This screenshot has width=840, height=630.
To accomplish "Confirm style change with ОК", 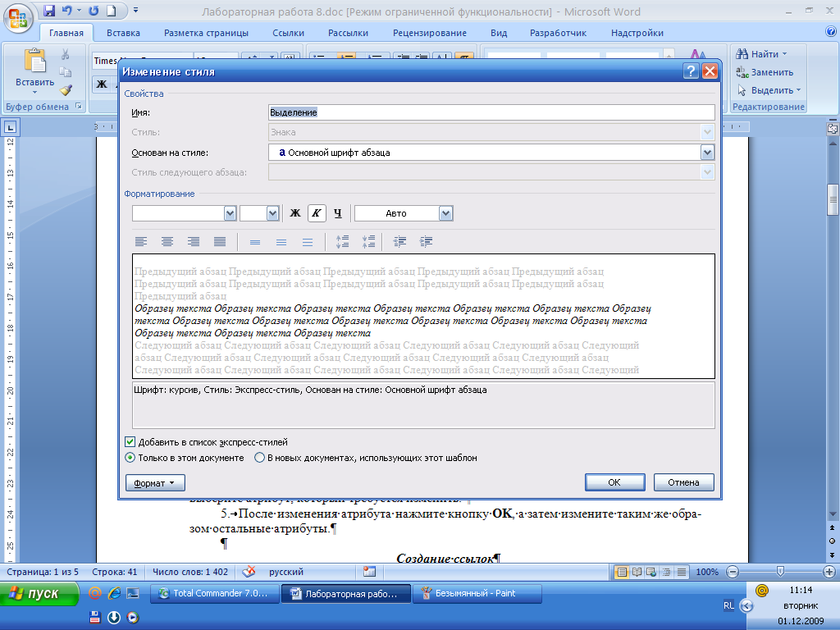I will click(x=614, y=482).
